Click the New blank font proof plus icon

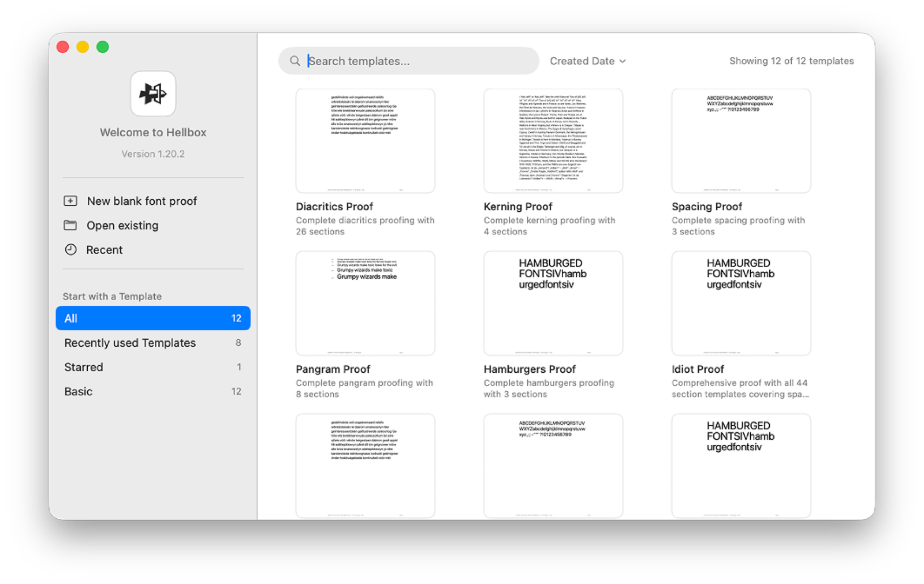point(70,201)
